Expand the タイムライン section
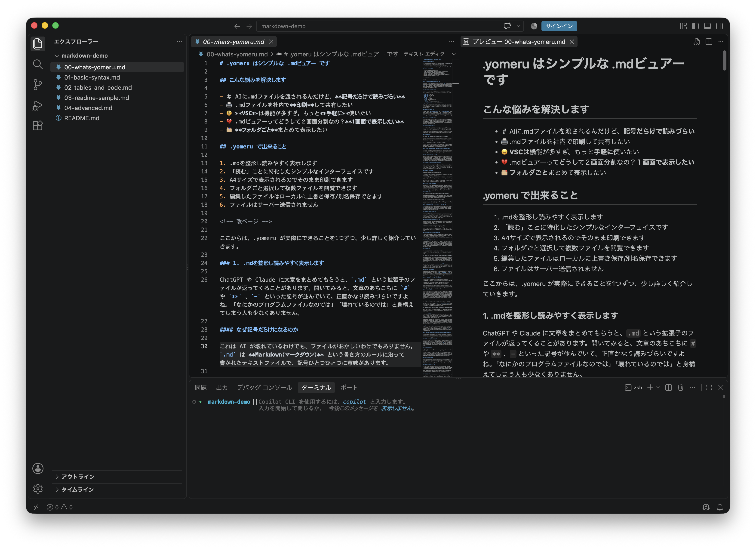 [x=57, y=490]
